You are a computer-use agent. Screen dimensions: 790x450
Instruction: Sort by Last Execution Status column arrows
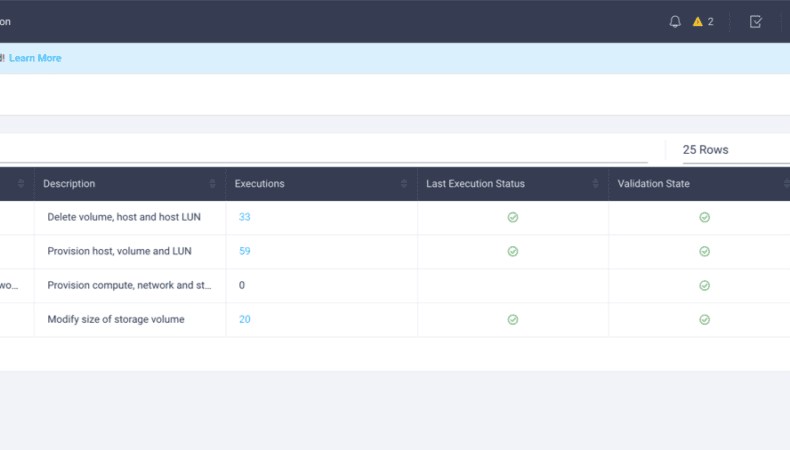point(595,184)
